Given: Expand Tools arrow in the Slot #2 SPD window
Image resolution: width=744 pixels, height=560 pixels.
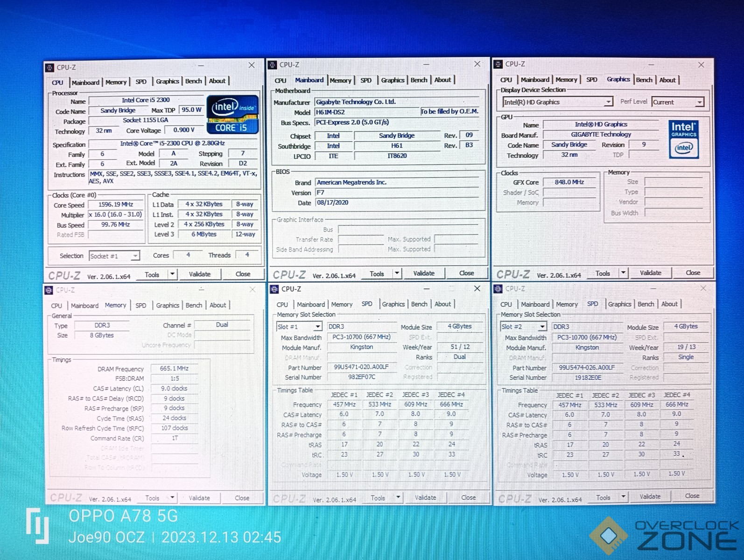Looking at the screenshot, I should tap(623, 497).
